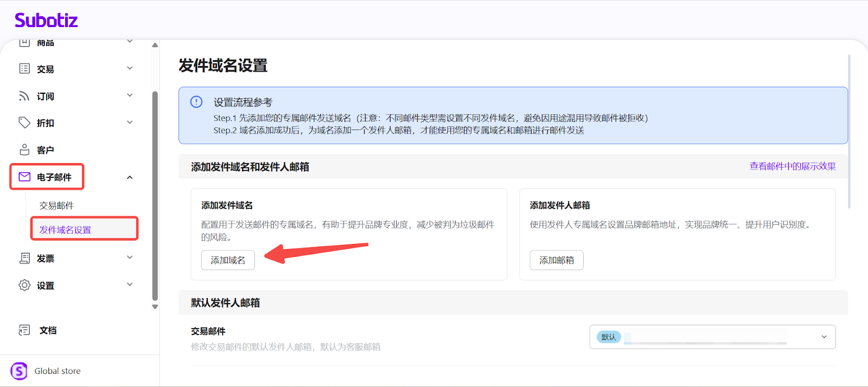868x387 pixels.
Task: Click the Subotiz logo
Action: coord(46,21)
